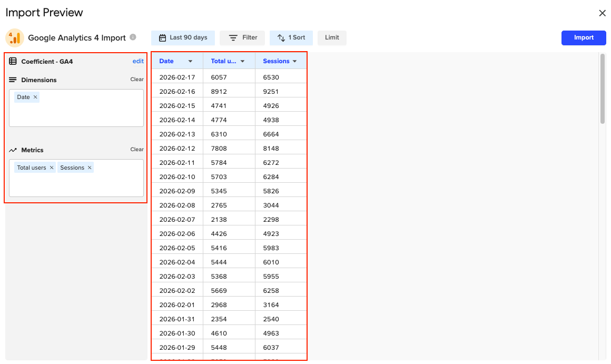The height and width of the screenshot is (364, 611).
Task: Click the blue Import button
Action: (x=584, y=37)
